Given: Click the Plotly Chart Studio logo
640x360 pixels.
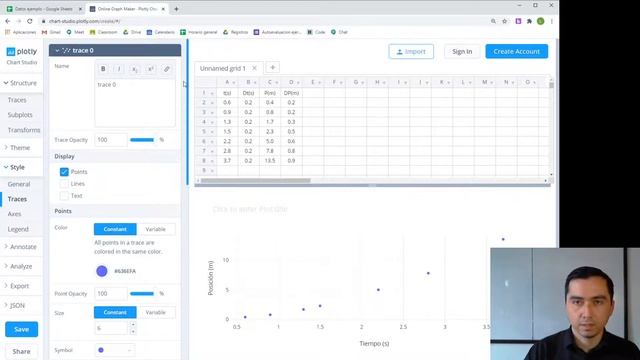Looking at the screenshot, I should pyautogui.click(x=22, y=56).
